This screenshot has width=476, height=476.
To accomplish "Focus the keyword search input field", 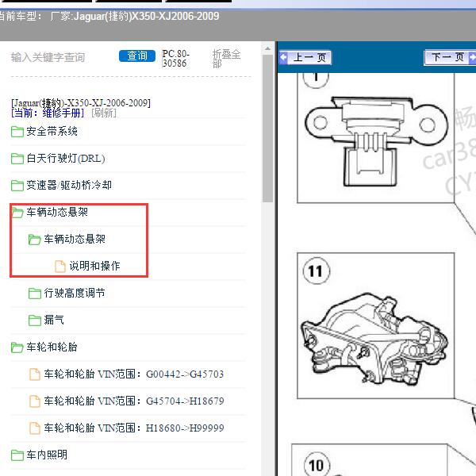I will [x=61, y=57].
